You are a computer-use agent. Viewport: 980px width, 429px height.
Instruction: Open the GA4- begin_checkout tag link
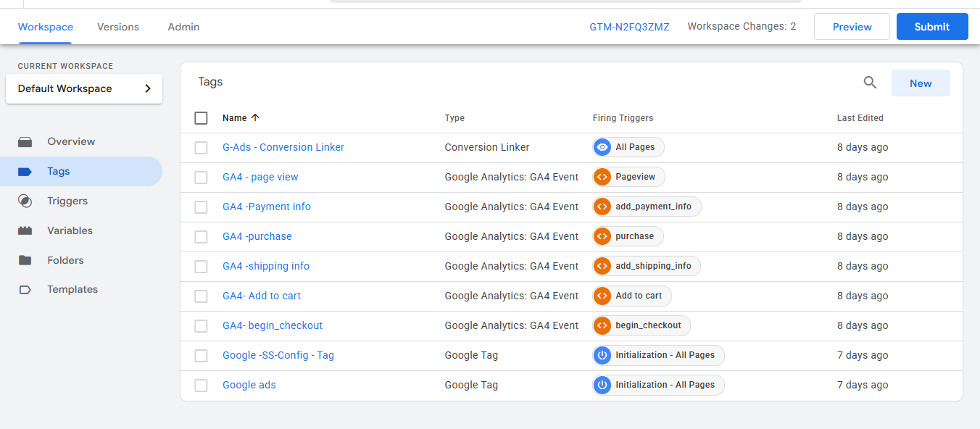coord(273,325)
